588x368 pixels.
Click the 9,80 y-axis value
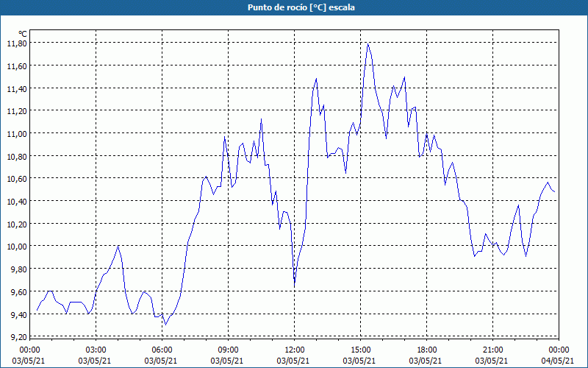[19, 269]
